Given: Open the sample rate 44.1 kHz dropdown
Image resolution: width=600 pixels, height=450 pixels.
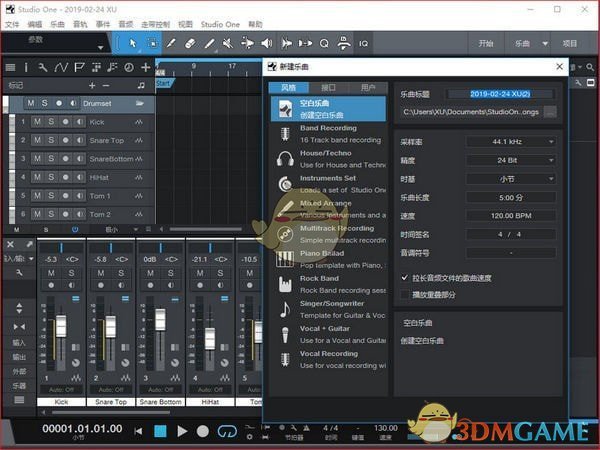Looking at the screenshot, I should [511, 142].
